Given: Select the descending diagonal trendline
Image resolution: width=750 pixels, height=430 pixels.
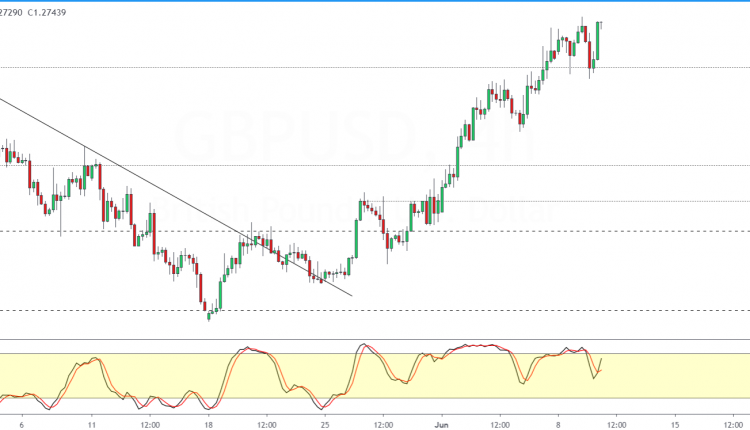Looking at the screenshot, I should click(176, 197).
